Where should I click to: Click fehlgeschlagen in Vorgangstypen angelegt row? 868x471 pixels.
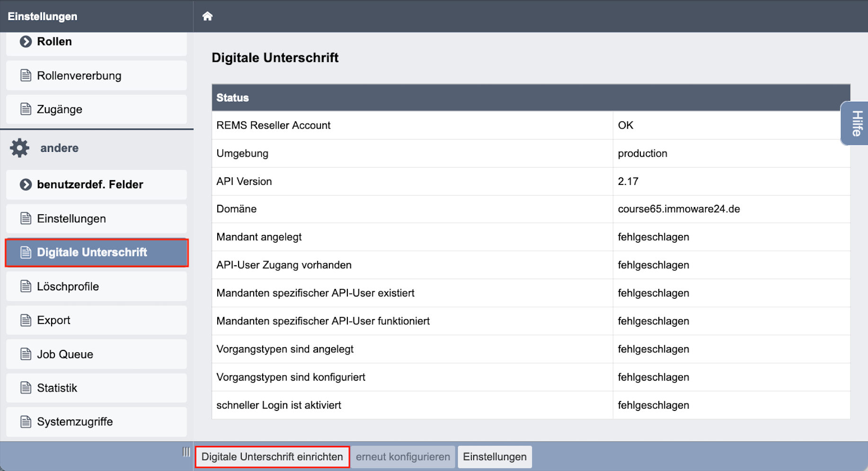click(653, 349)
